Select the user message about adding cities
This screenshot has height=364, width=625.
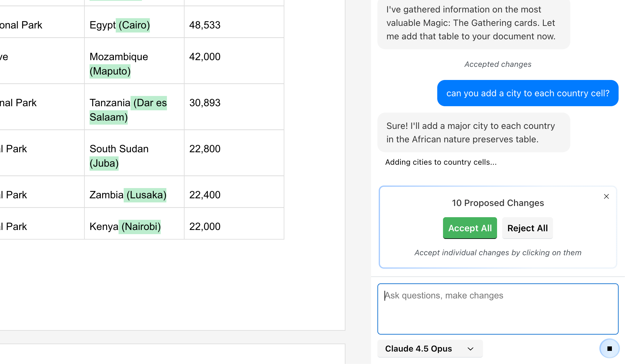point(527,93)
